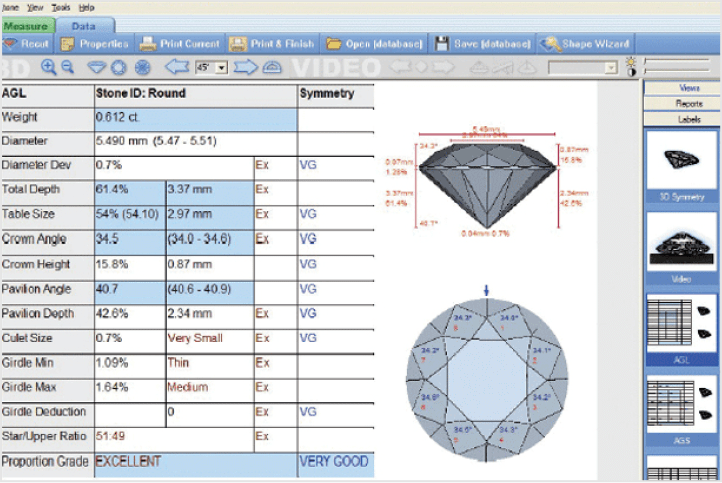Launch the Shape Wizard
The width and height of the screenshot is (722, 483).
coord(586,44)
